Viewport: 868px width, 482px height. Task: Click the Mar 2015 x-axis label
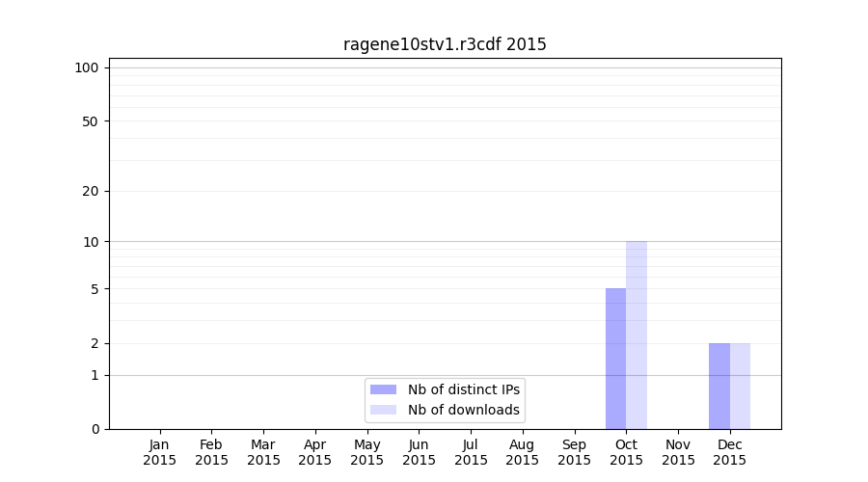coord(263,452)
